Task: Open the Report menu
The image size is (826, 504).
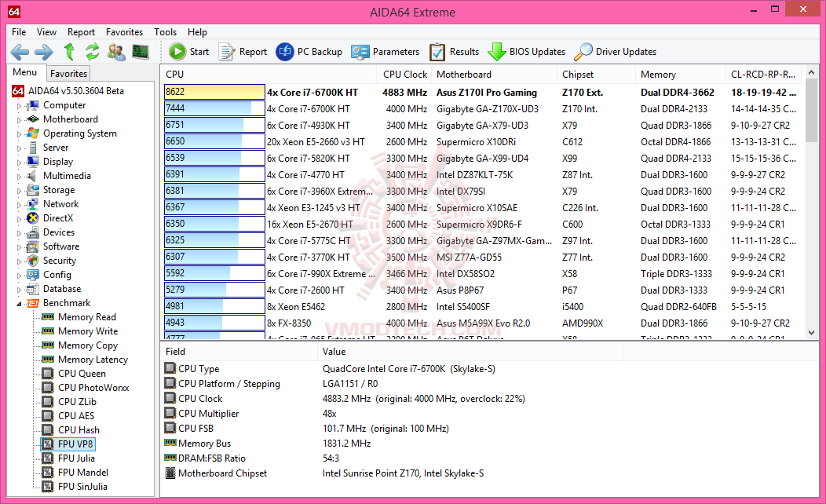Action: tap(81, 32)
